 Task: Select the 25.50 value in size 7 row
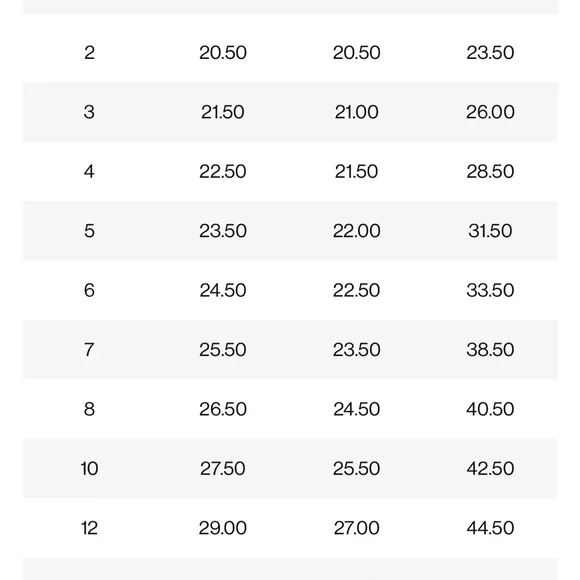pyautogui.click(x=223, y=350)
